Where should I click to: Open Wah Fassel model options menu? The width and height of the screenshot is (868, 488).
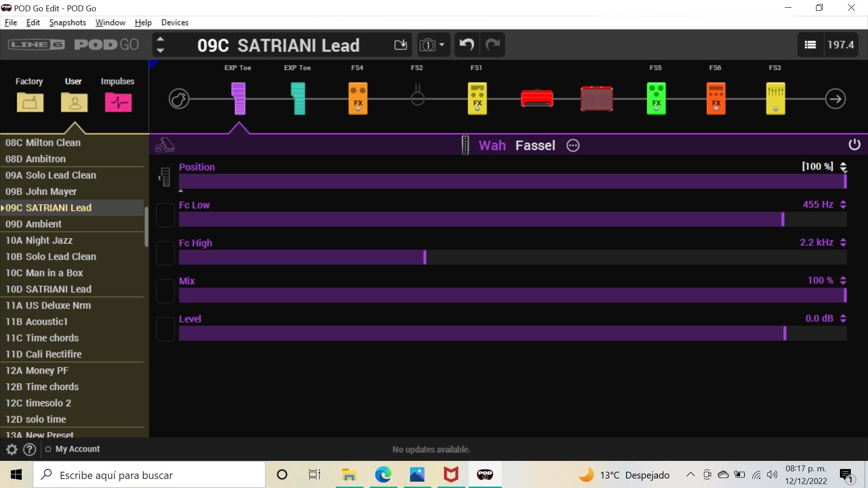pos(573,145)
